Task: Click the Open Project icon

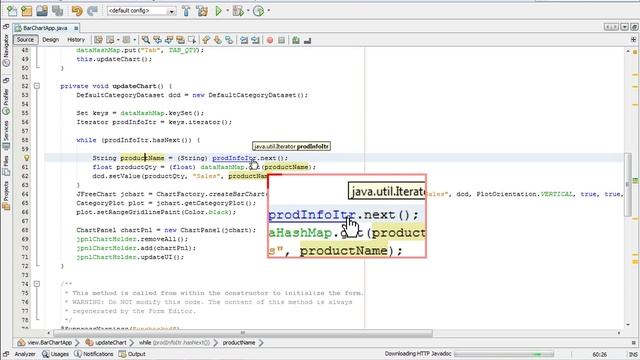Action: [42, 11]
